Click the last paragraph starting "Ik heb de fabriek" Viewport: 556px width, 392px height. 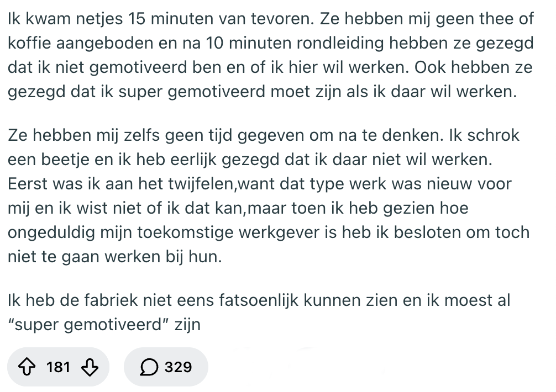click(x=259, y=312)
